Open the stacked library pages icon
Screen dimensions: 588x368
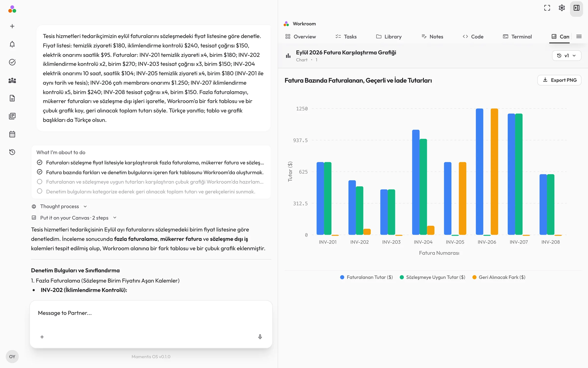[12, 116]
